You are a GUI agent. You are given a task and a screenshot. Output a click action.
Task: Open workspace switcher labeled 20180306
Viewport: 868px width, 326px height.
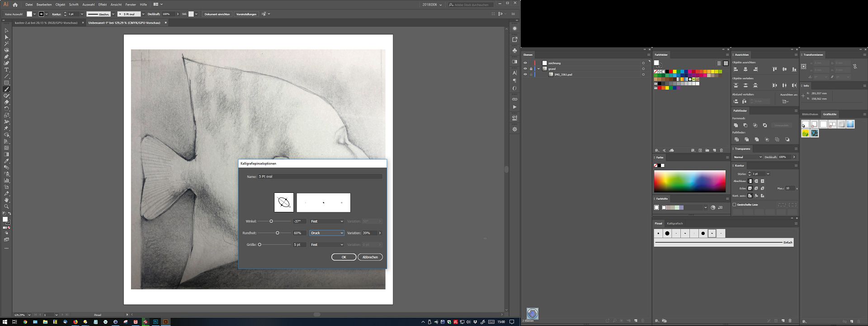click(432, 5)
